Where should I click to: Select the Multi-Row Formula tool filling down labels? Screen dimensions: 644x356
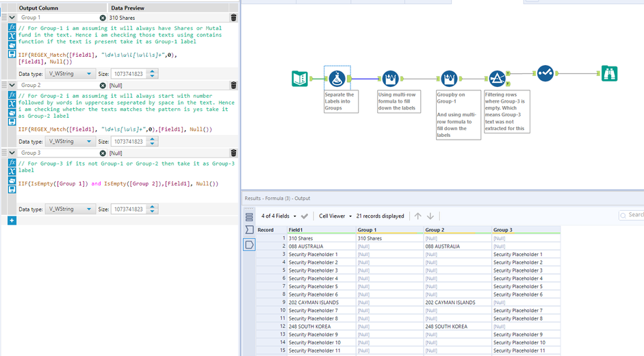(390, 79)
